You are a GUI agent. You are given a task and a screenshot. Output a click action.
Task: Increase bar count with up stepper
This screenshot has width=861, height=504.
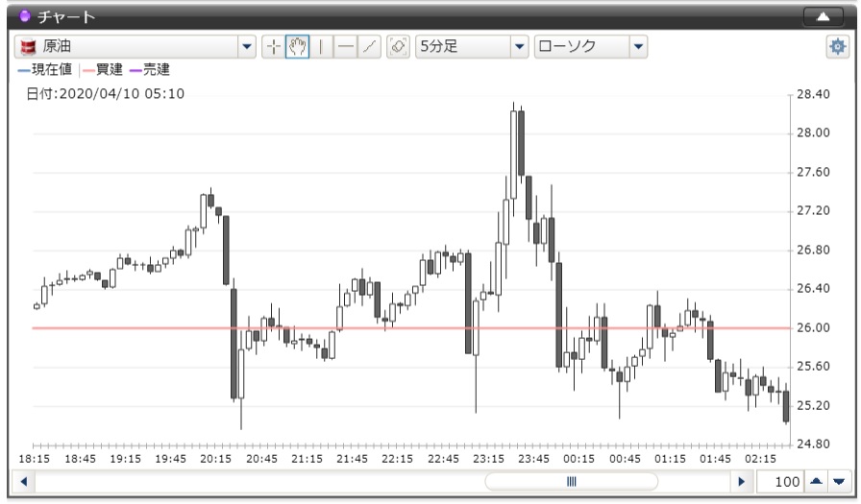tap(816, 482)
